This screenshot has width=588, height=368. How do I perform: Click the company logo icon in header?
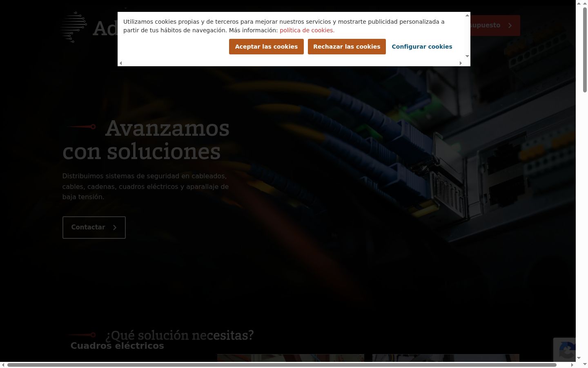(74, 27)
